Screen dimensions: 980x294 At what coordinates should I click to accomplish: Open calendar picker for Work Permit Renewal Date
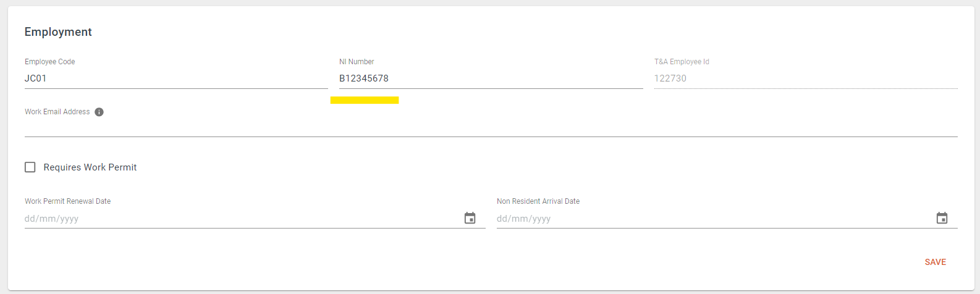click(x=470, y=218)
